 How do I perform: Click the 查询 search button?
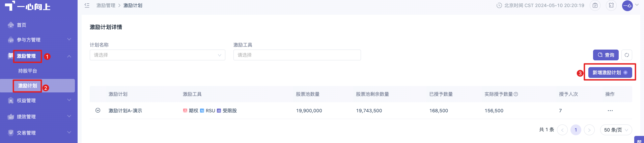[606, 55]
